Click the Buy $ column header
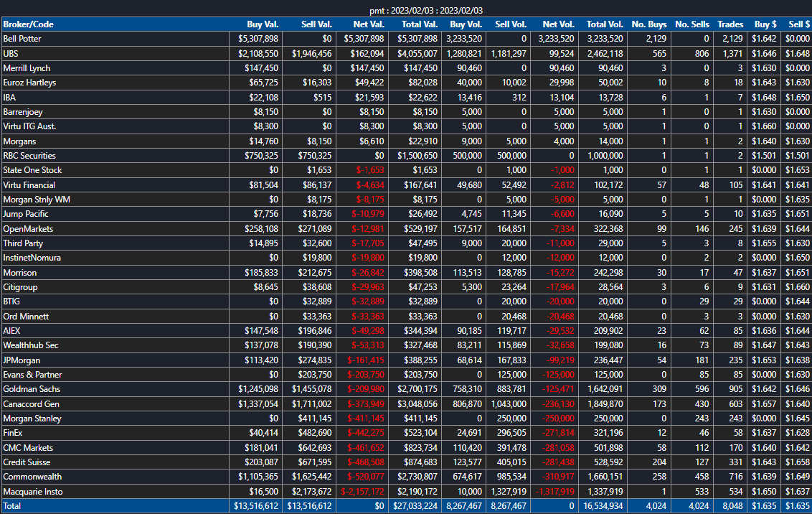The image size is (812, 514). pos(765,24)
